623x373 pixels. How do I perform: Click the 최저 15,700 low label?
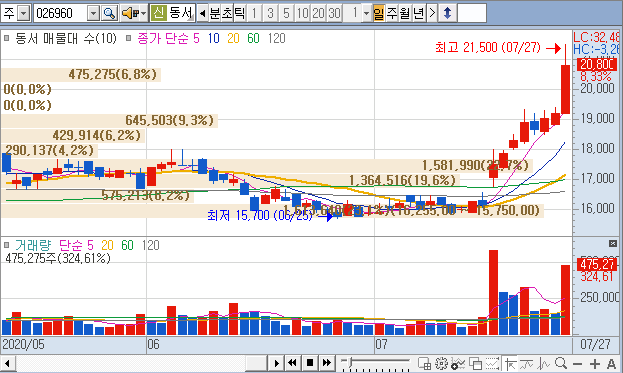coord(260,215)
